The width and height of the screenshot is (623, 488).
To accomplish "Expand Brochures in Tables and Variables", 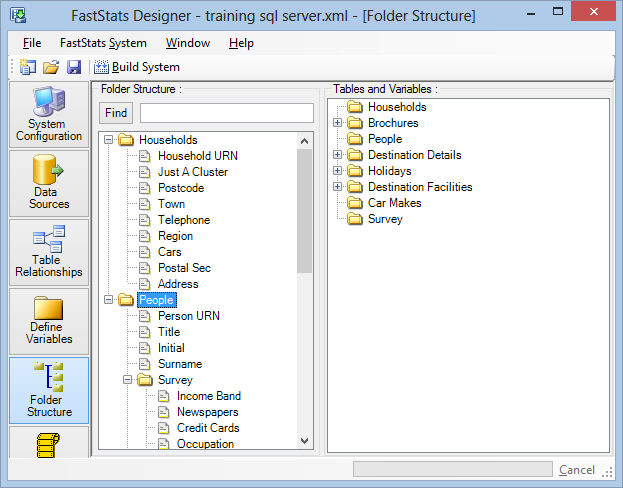I will click(x=337, y=123).
